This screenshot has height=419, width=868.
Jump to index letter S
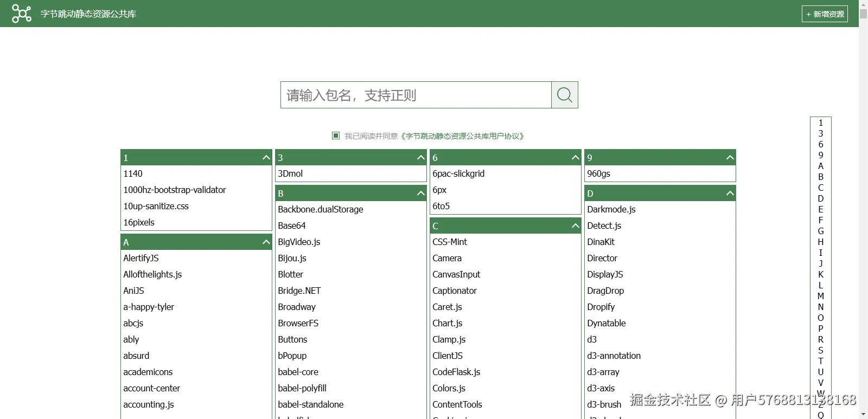pos(821,350)
